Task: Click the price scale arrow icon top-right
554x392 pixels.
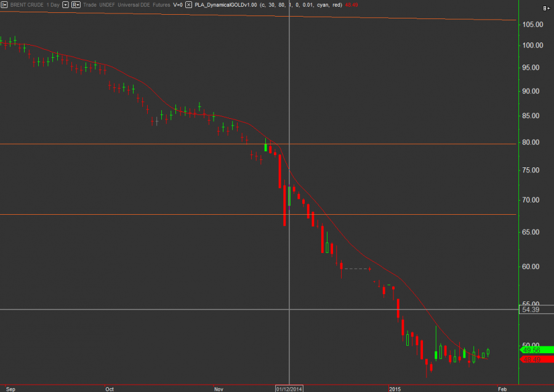Action: [545, 8]
